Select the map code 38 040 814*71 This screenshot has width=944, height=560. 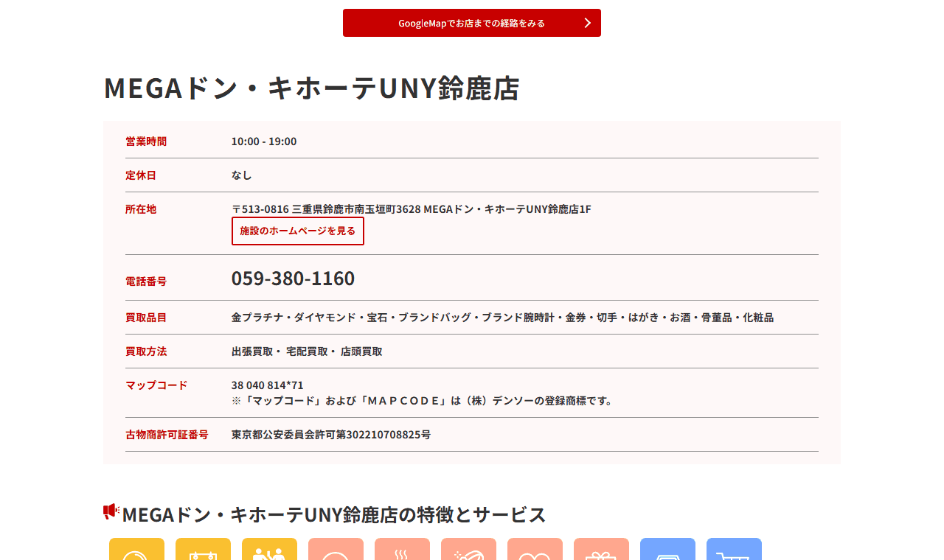(x=268, y=385)
